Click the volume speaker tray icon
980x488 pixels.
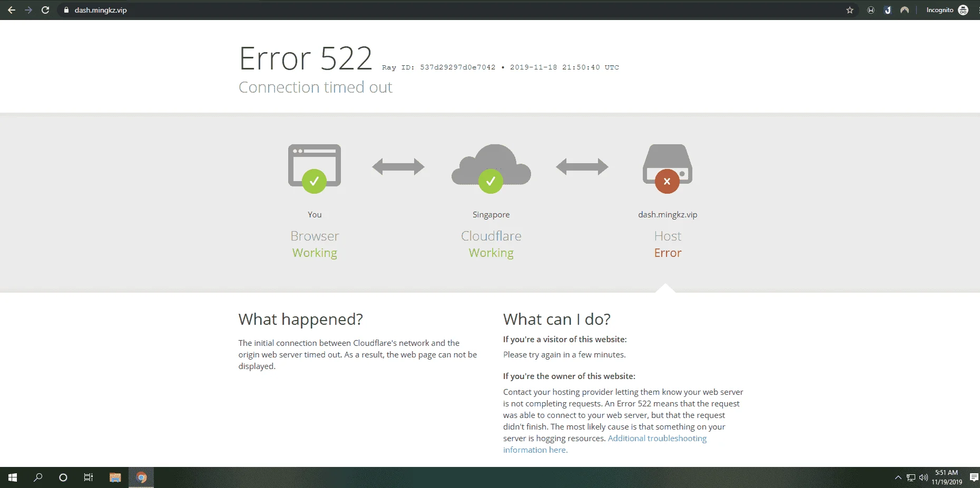click(x=923, y=477)
